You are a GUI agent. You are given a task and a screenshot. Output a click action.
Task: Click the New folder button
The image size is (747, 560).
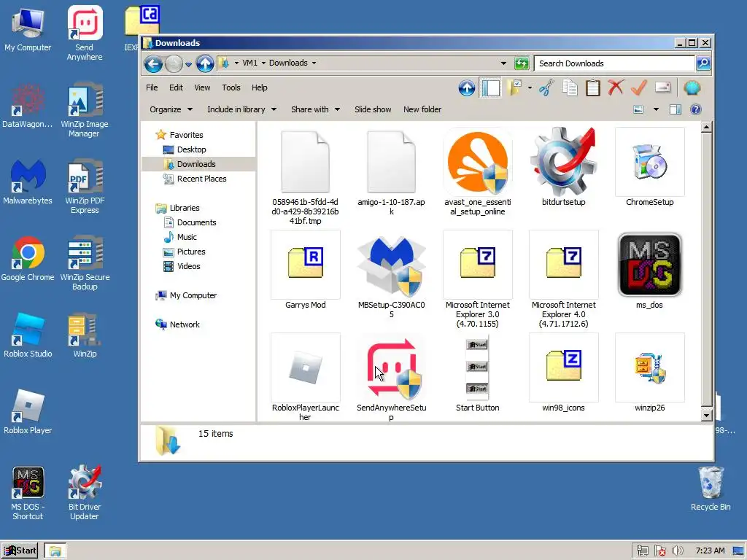click(x=422, y=109)
